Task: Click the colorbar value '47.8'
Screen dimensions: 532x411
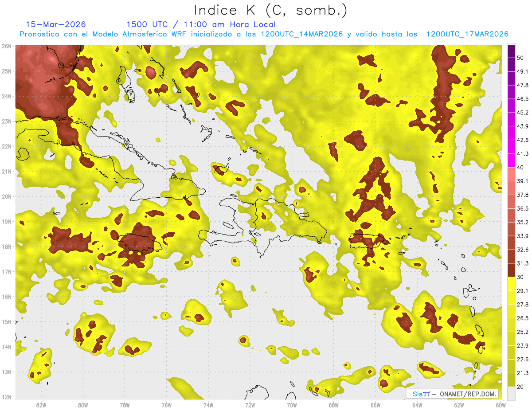Action: click(523, 85)
